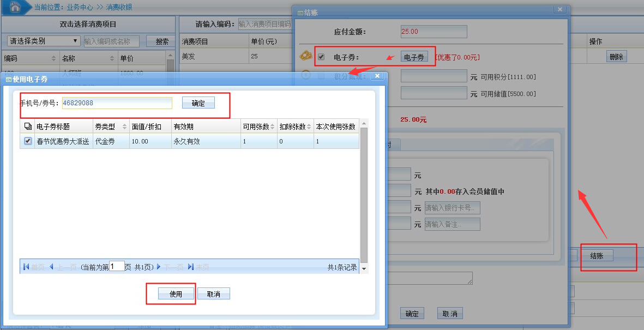The image size is (644, 330).
Task: Sort by 扣除张数 column arrows
Action: (x=309, y=127)
